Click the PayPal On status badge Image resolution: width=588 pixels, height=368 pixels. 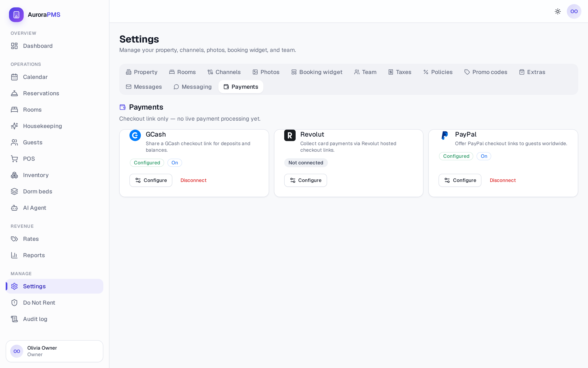[484, 156]
